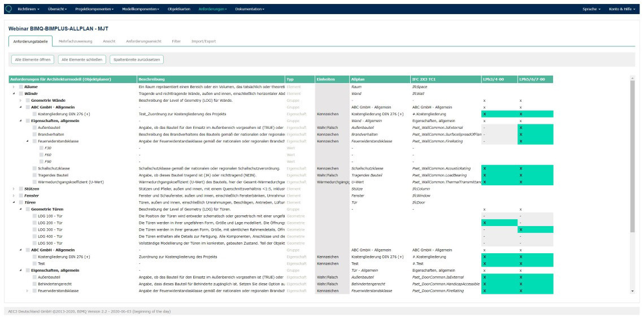Select the Anforderungstabelle tab
This screenshot has height=317, width=644.
click(31, 41)
